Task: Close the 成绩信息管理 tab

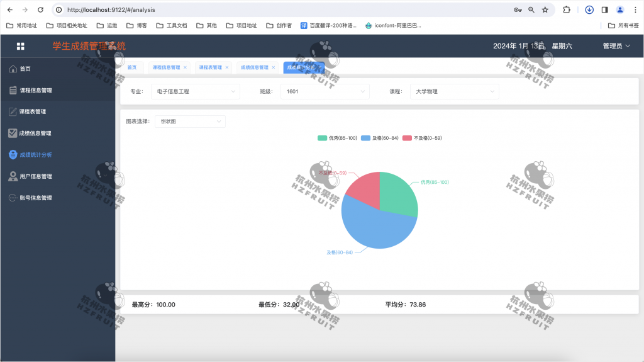Action: click(274, 67)
